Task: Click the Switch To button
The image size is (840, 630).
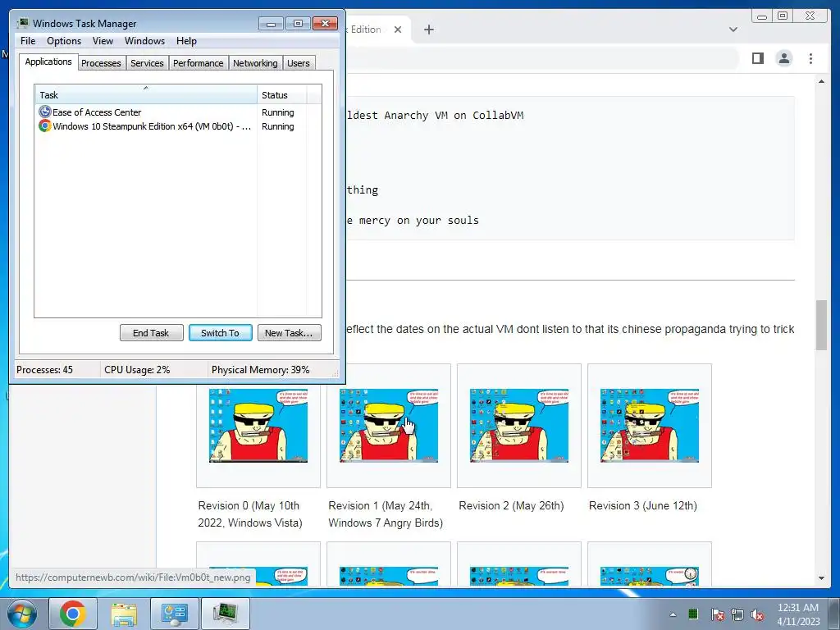Action: [x=220, y=333]
